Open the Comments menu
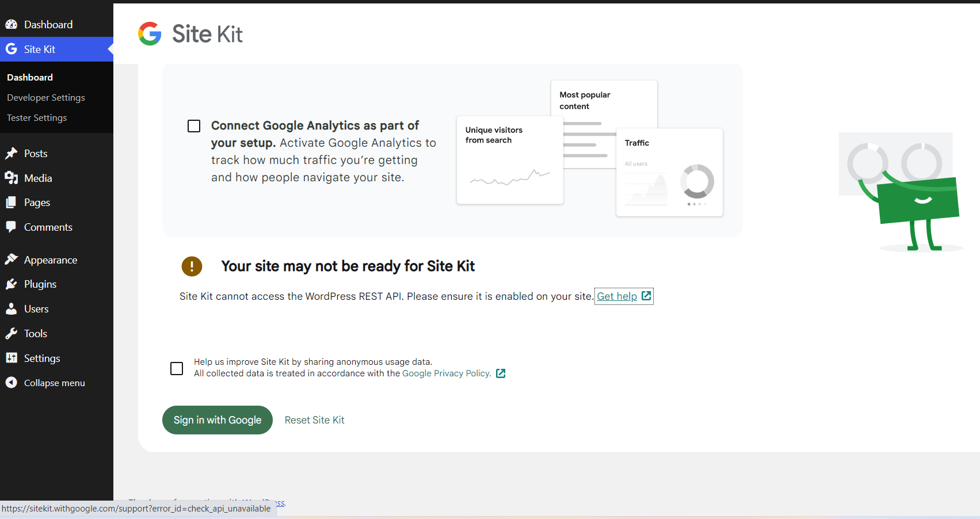Screen dimensions: 980x519 48,227
